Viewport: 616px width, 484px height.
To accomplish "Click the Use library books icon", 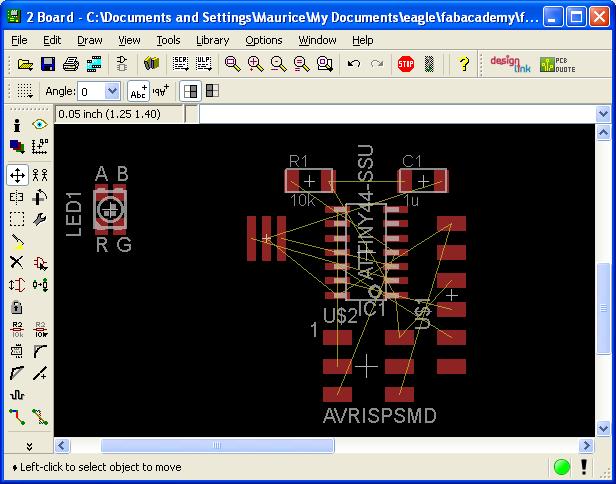I will coord(151,63).
